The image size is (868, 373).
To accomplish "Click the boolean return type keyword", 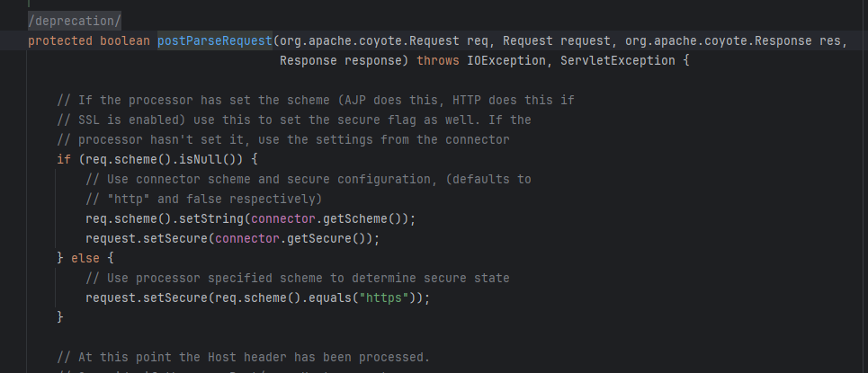I will pos(124,41).
